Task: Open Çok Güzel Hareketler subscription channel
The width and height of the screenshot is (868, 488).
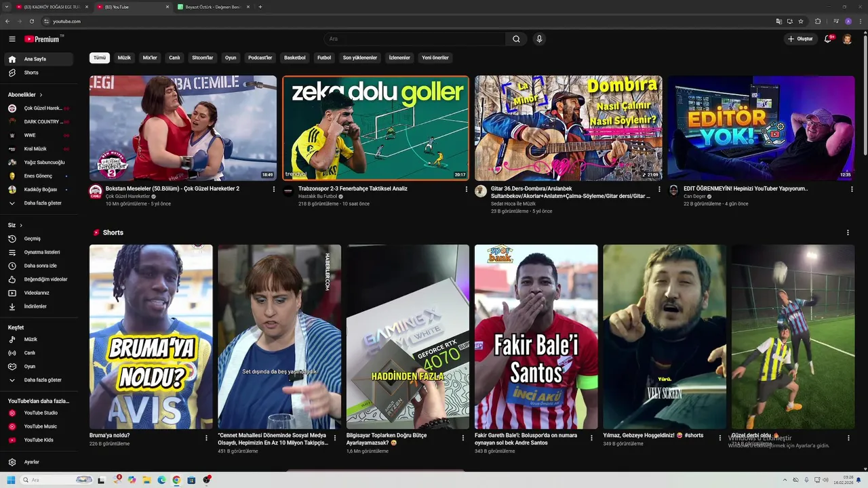Action: pos(40,108)
